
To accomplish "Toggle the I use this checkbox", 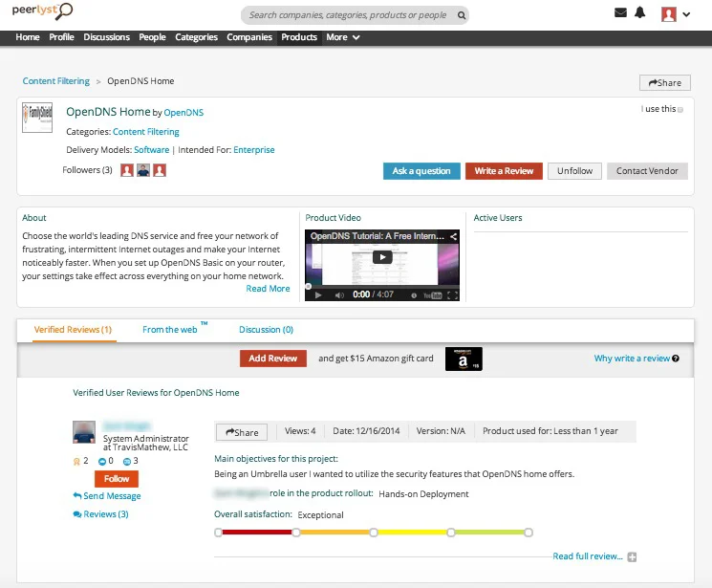I will 680,110.
